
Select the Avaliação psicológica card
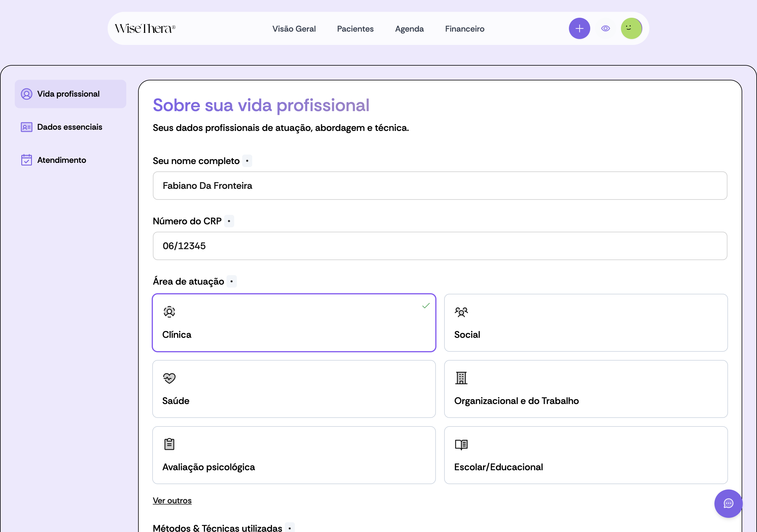(x=294, y=455)
